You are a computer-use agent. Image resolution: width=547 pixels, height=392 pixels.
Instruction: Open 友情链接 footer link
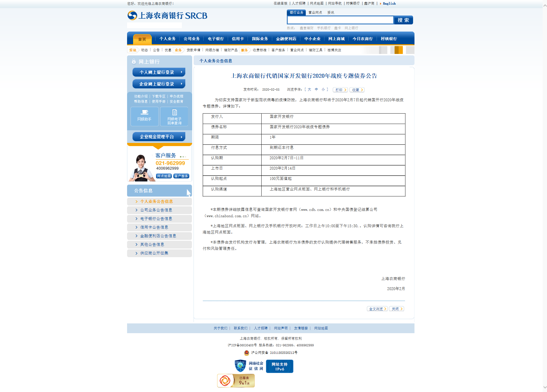(301, 328)
